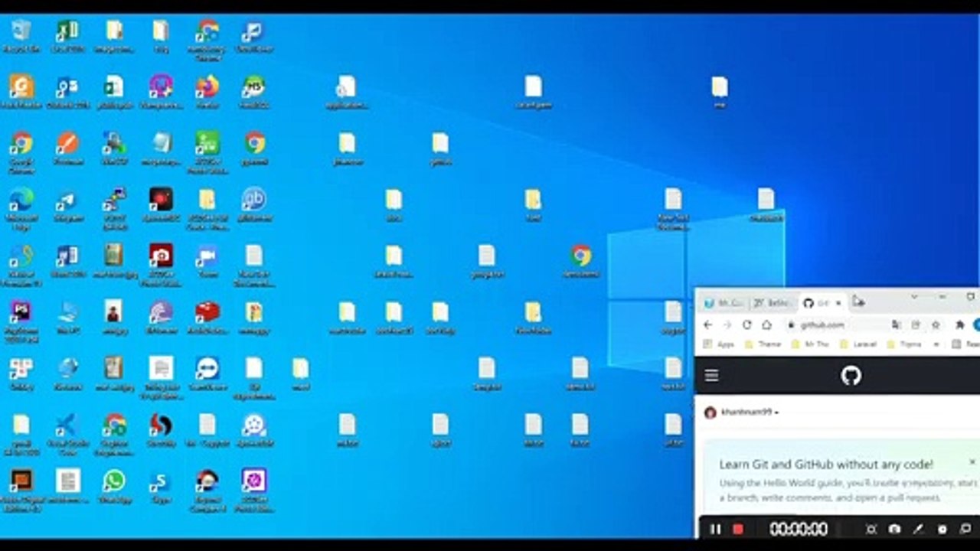
Task: Open the qBittorrent desktop shortcut
Action: pyautogui.click(x=254, y=204)
